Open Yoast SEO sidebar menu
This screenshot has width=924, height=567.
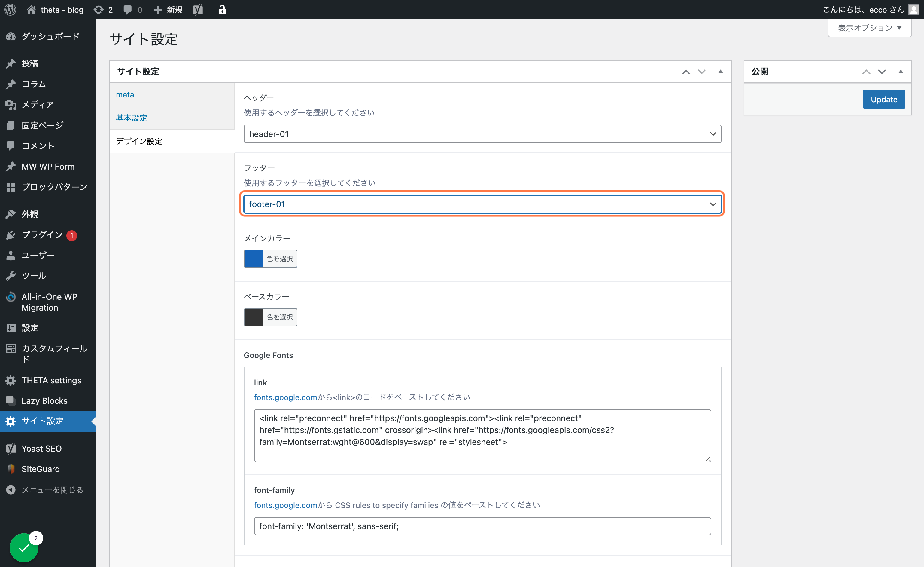click(x=48, y=449)
